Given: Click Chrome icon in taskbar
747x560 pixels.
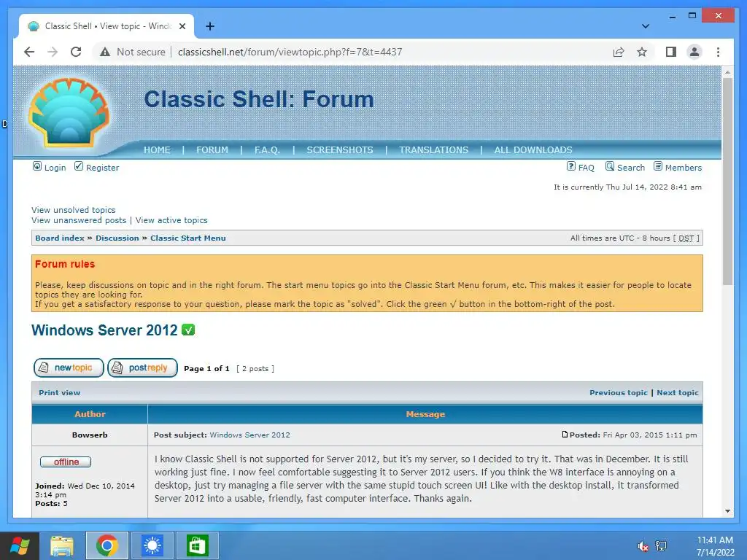Looking at the screenshot, I should coord(107,545).
